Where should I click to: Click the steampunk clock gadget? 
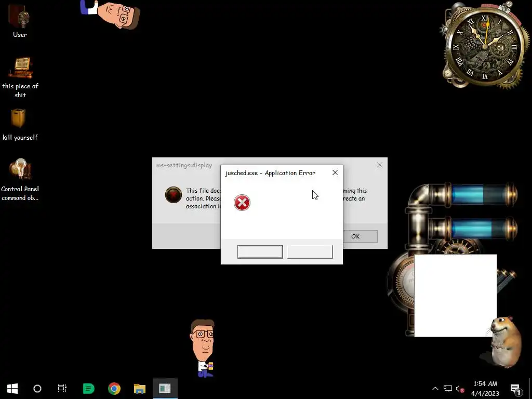(x=484, y=46)
